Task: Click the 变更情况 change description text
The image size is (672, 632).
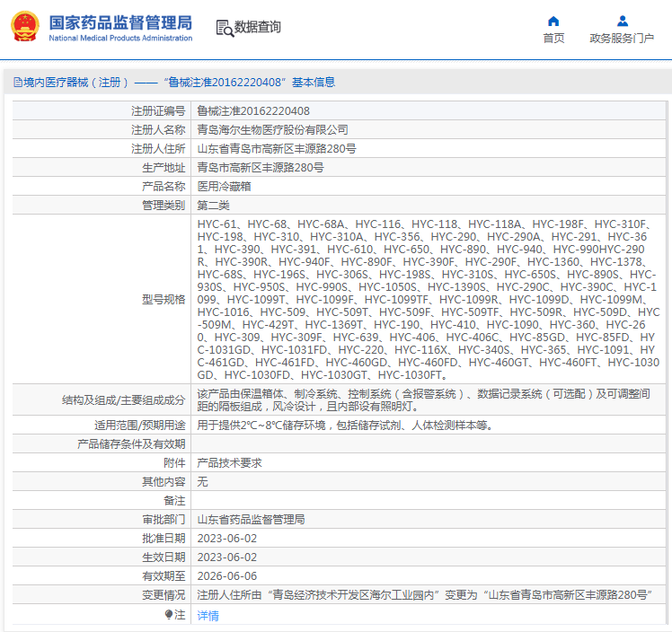Action: (x=424, y=595)
